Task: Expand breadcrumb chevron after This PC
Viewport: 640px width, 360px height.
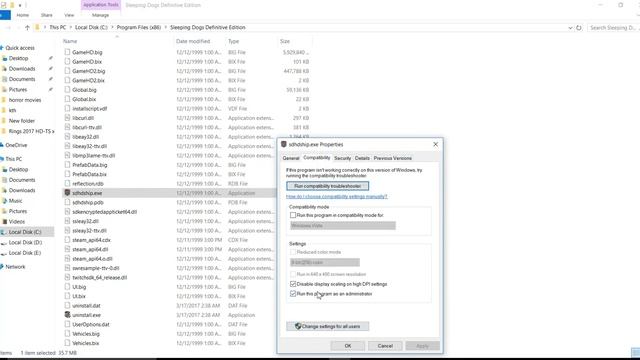Action: [70, 27]
